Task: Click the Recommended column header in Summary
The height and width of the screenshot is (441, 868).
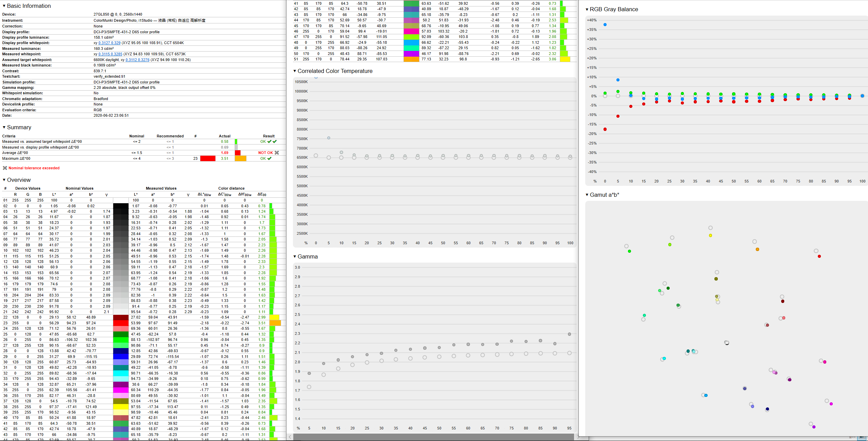Action: (x=170, y=136)
